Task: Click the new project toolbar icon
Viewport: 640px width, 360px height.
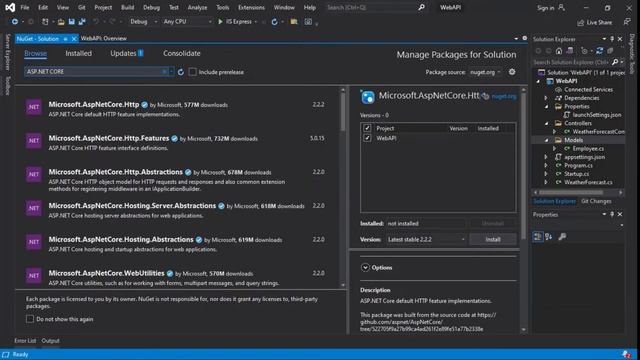Action: pyautogui.click(x=45, y=22)
